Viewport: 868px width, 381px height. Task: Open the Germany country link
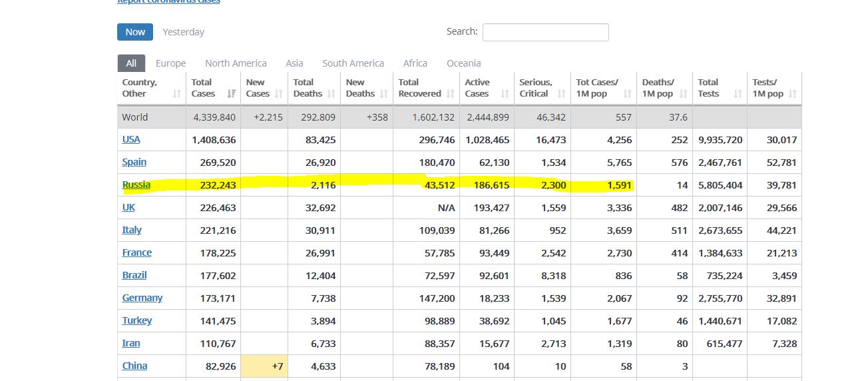click(x=142, y=298)
